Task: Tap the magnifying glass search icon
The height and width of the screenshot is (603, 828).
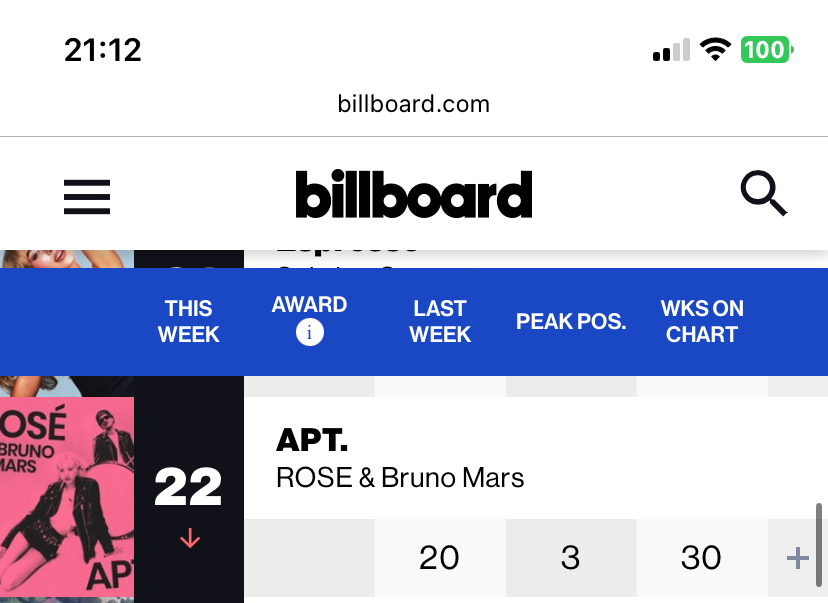Action: (764, 193)
